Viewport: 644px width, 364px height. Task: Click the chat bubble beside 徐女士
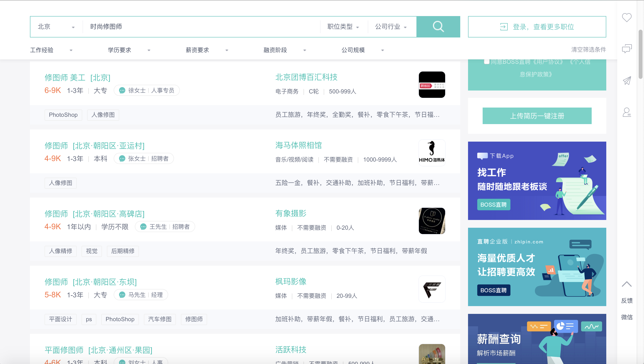(x=122, y=91)
